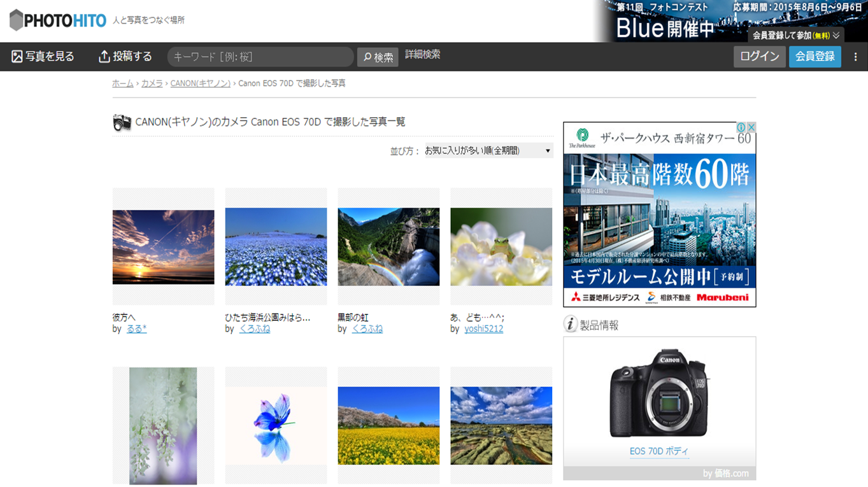
Task: Visit photographer yoshi5212's profile
Action: point(483,329)
